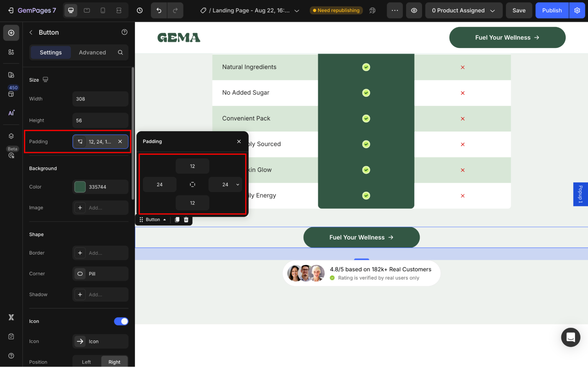Open the background color swatch 335744
The image size is (588, 367).
click(x=80, y=187)
